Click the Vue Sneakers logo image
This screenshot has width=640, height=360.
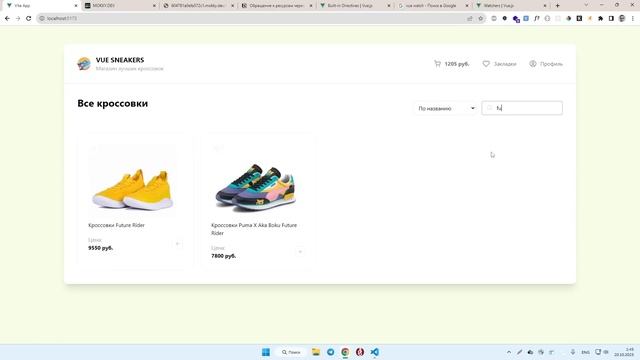84,64
